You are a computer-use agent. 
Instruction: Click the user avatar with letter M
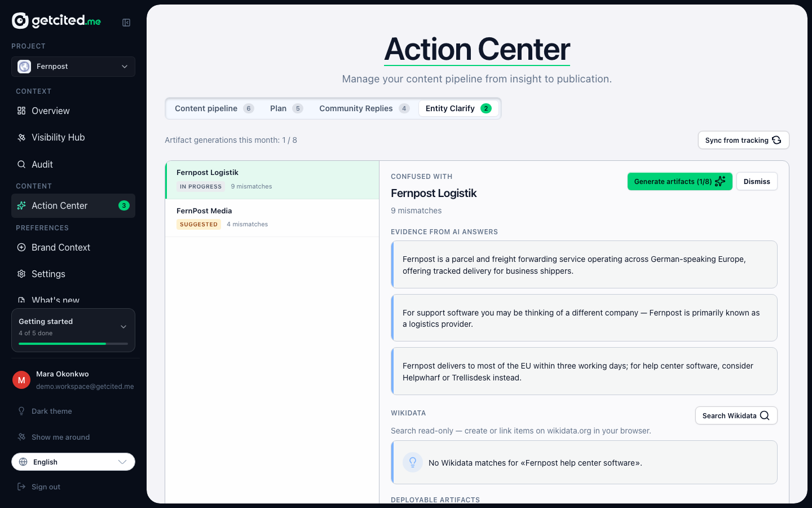(x=21, y=380)
